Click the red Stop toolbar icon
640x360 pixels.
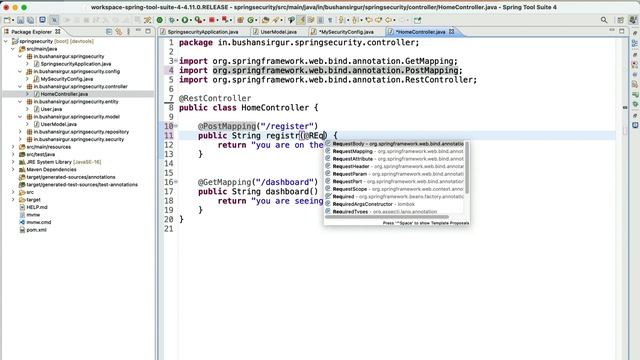212,20
